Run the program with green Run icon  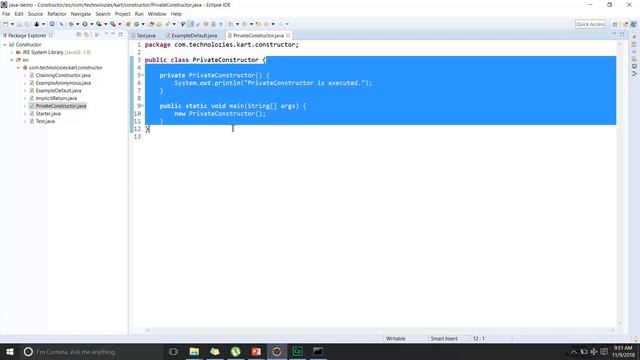click(85, 24)
